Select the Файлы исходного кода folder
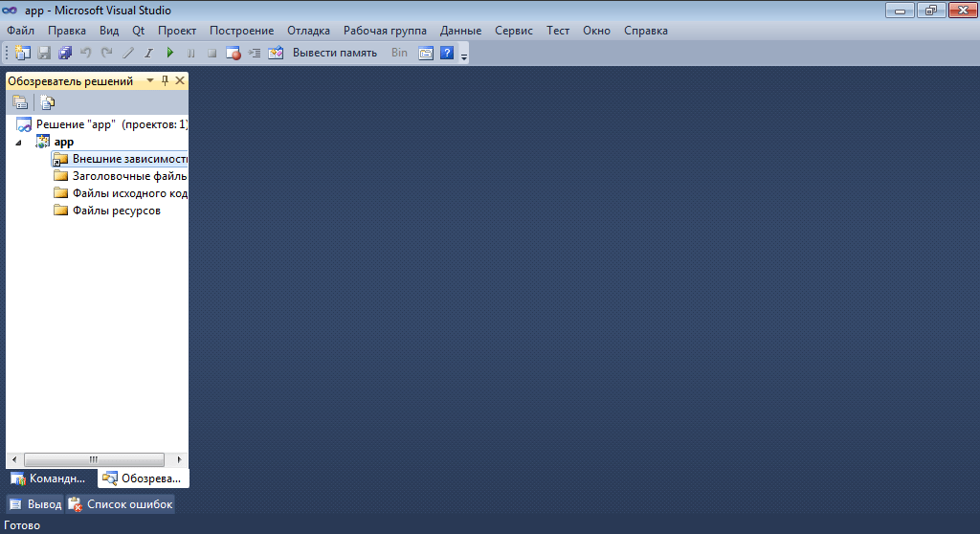 129,193
